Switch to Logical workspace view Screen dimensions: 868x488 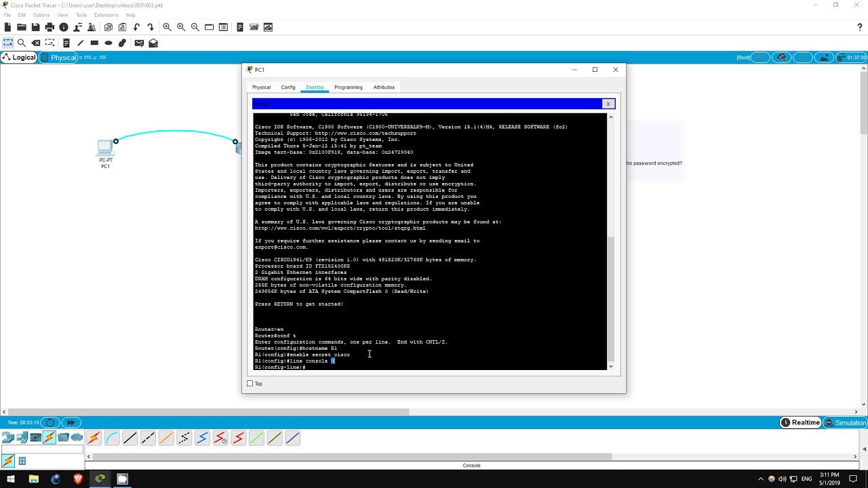click(19, 58)
